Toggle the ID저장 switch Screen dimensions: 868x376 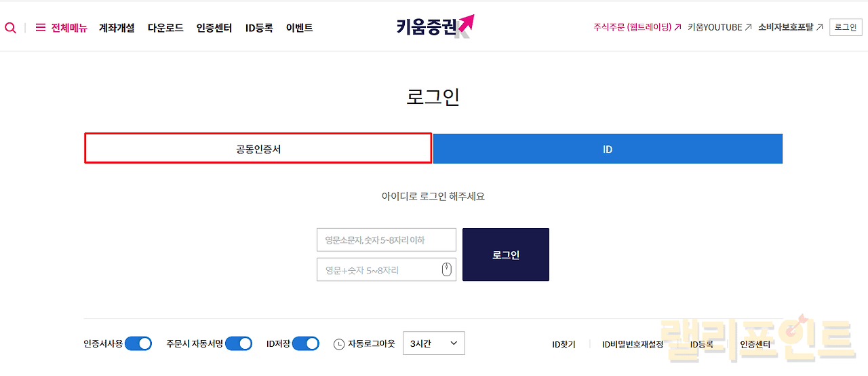click(x=306, y=343)
